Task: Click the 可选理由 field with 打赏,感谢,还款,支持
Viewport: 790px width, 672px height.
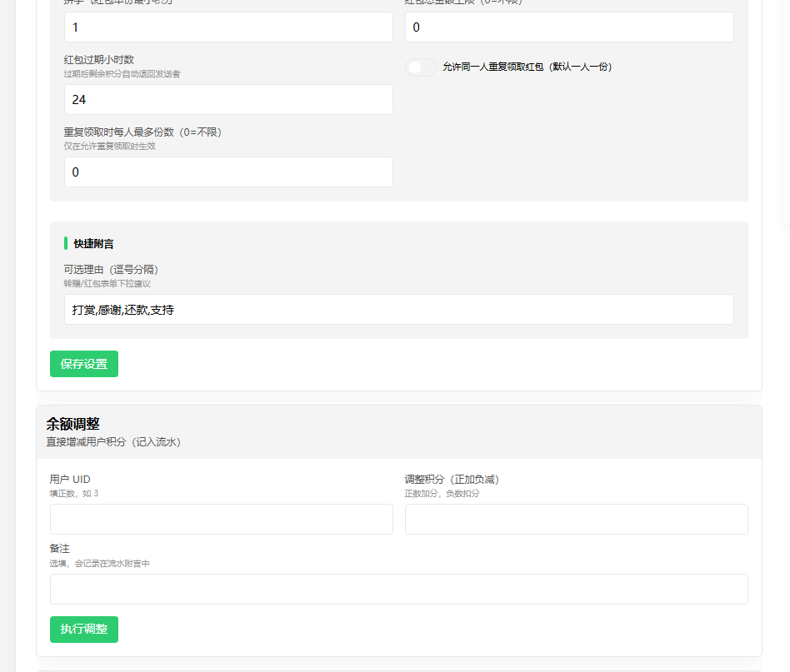Action: coord(399,310)
